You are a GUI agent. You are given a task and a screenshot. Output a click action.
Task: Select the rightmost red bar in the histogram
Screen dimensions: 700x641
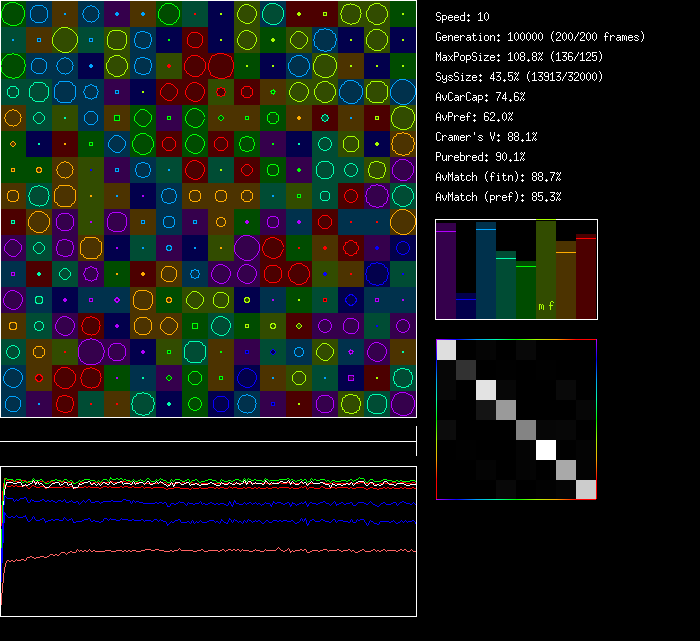pyautogui.click(x=586, y=277)
